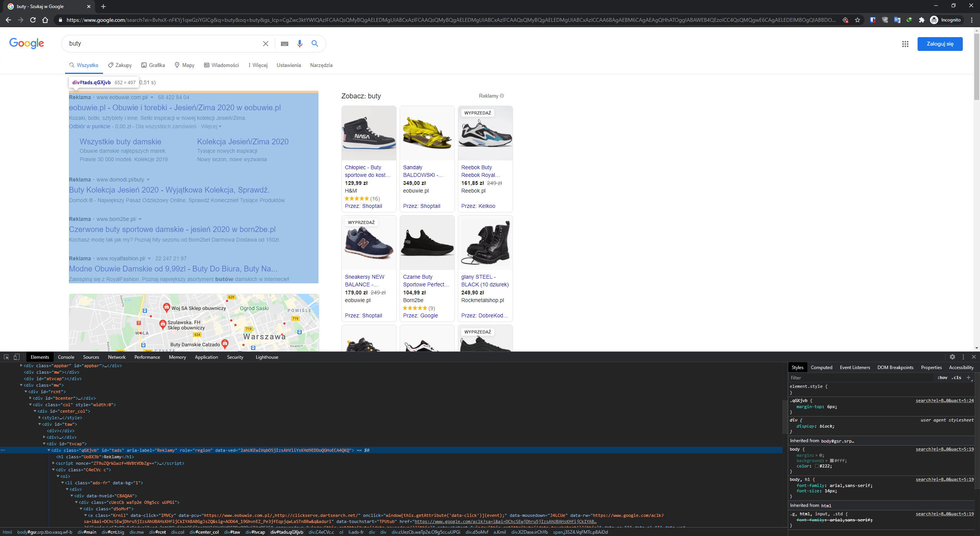Switch to the Computed styles tab
Screen dimensions: 980x536
822,367
